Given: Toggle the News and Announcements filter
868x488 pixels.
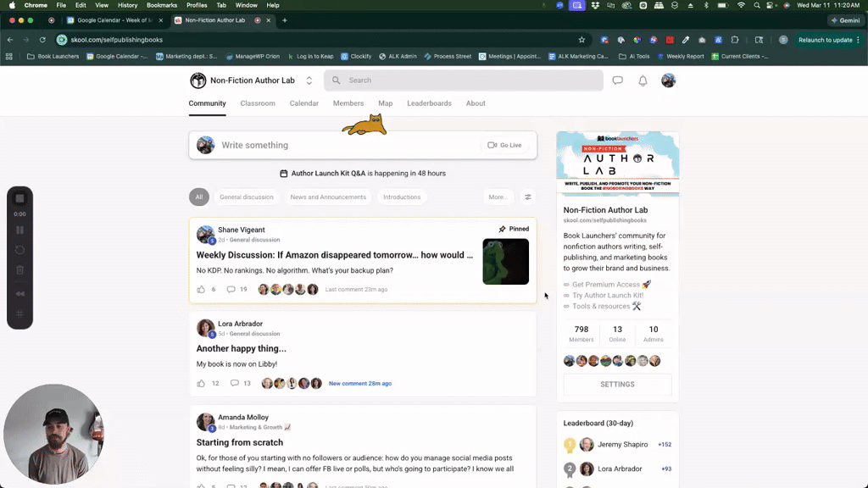Looking at the screenshot, I should pyautogui.click(x=328, y=197).
